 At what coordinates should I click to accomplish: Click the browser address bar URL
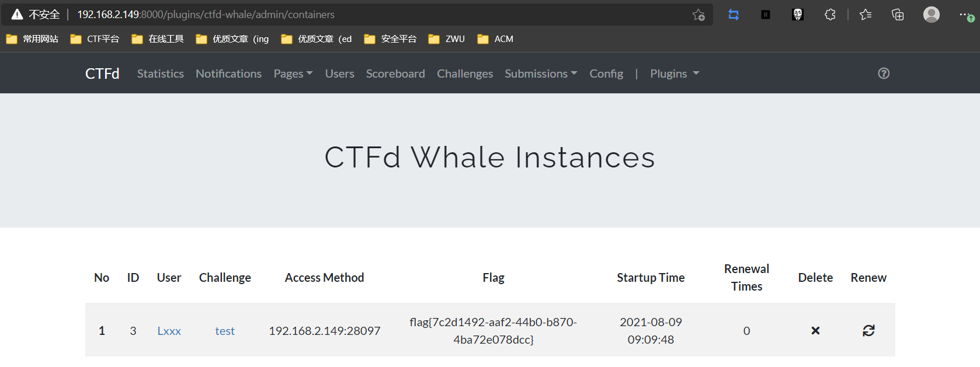206,15
